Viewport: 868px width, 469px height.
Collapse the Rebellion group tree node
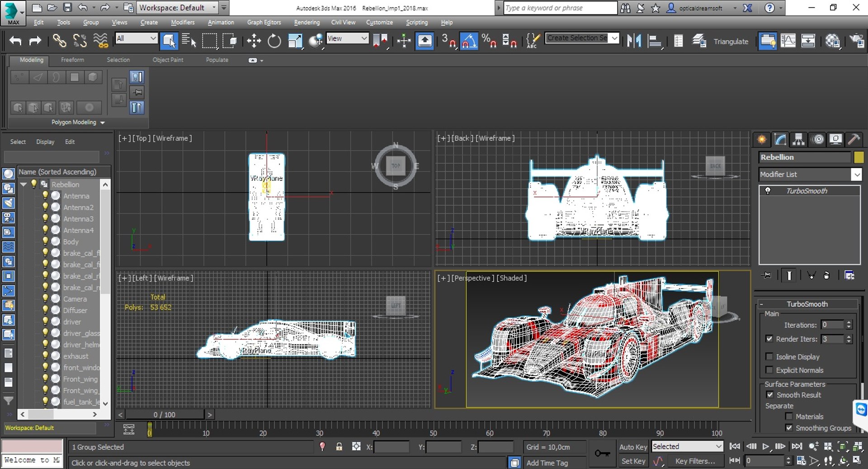pos(24,185)
